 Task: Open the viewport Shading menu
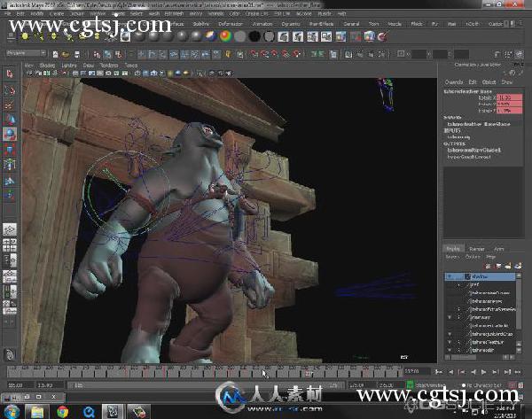click(x=47, y=66)
